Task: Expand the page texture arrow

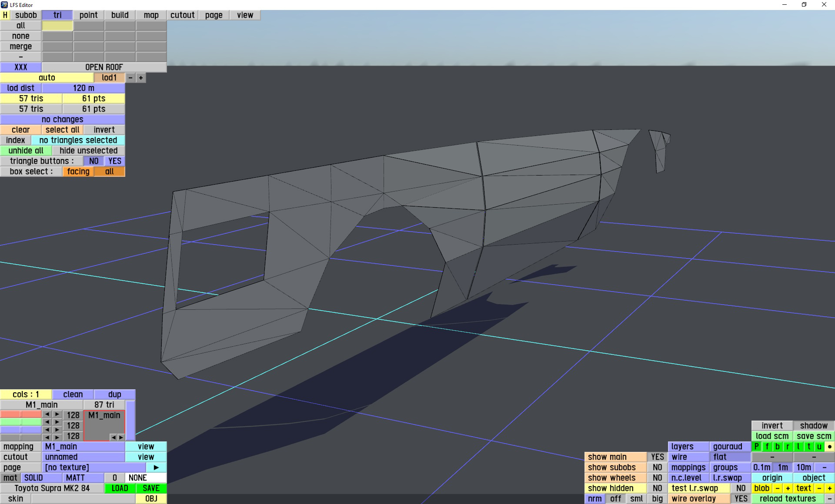Action: [x=156, y=468]
